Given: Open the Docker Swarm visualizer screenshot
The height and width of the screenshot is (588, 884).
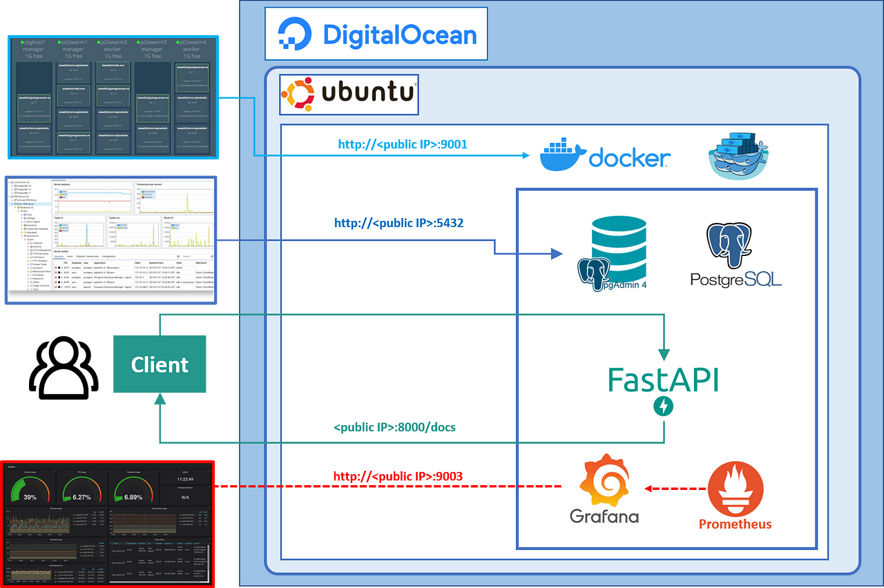Looking at the screenshot, I should pyautogui.click(x=113, y=96).
